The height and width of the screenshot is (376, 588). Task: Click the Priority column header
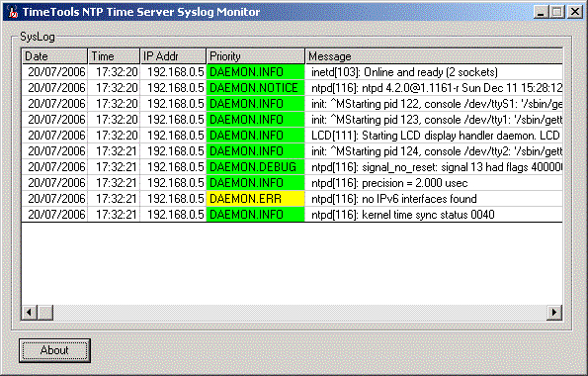tap(255, 56)
